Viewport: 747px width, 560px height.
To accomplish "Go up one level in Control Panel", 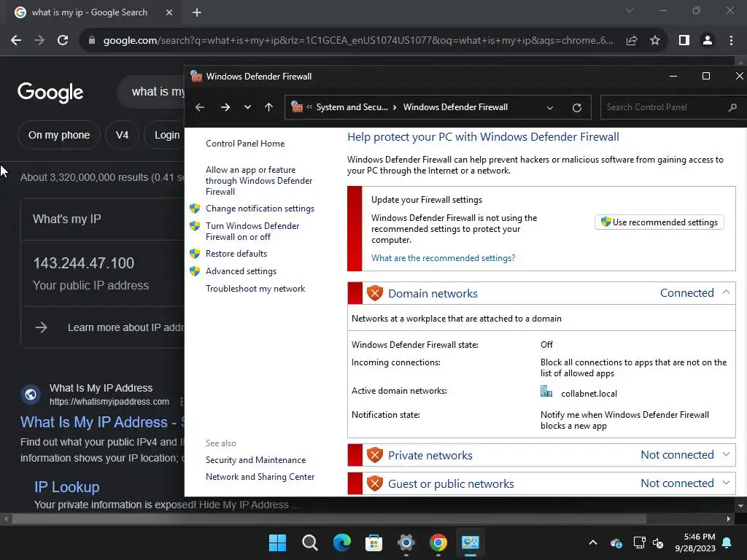I will point(268,107).
